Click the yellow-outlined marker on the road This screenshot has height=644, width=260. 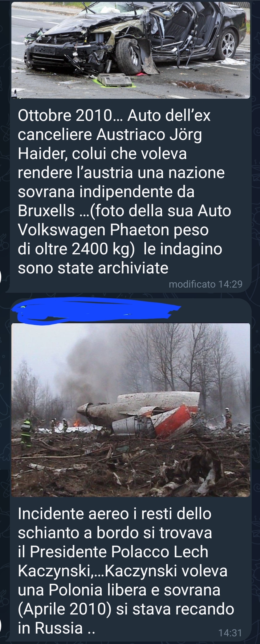pyautogui.click(x=115, y=81)
